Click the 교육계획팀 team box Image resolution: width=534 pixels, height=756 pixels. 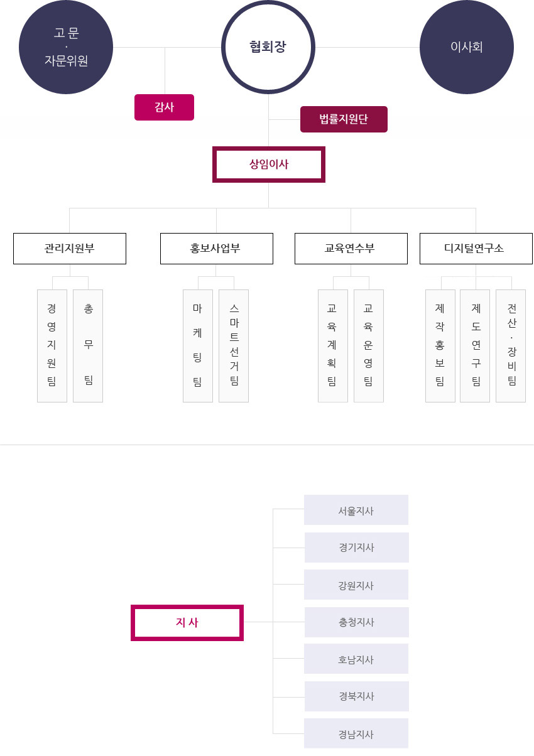point(333,346)
